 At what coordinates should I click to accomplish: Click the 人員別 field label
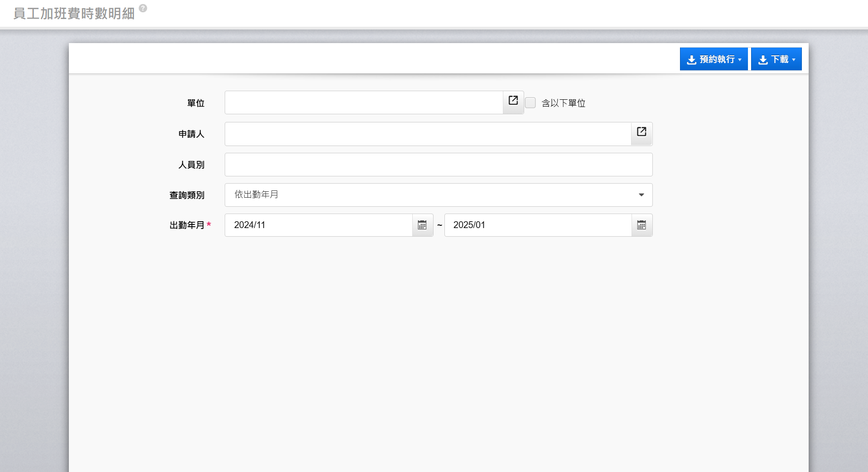coord(191,165)
